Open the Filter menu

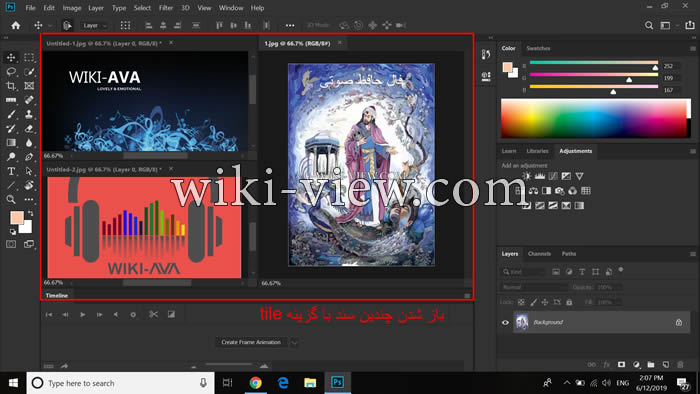click(166, 8)
